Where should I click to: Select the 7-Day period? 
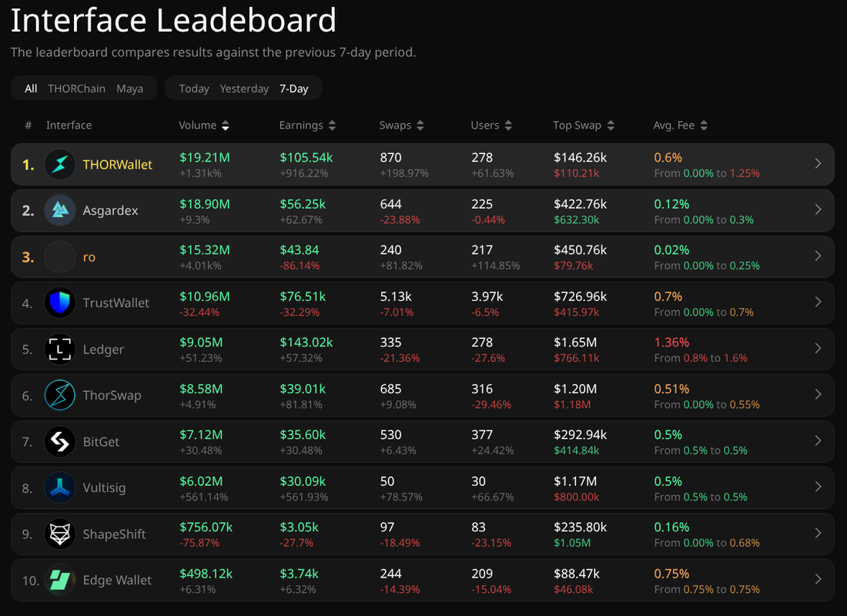tap(294, 89)
